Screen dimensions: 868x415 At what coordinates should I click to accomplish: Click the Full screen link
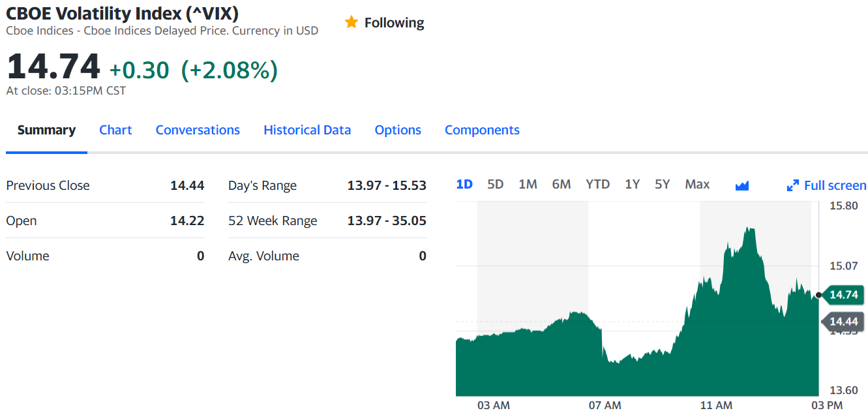click(835, 185)
